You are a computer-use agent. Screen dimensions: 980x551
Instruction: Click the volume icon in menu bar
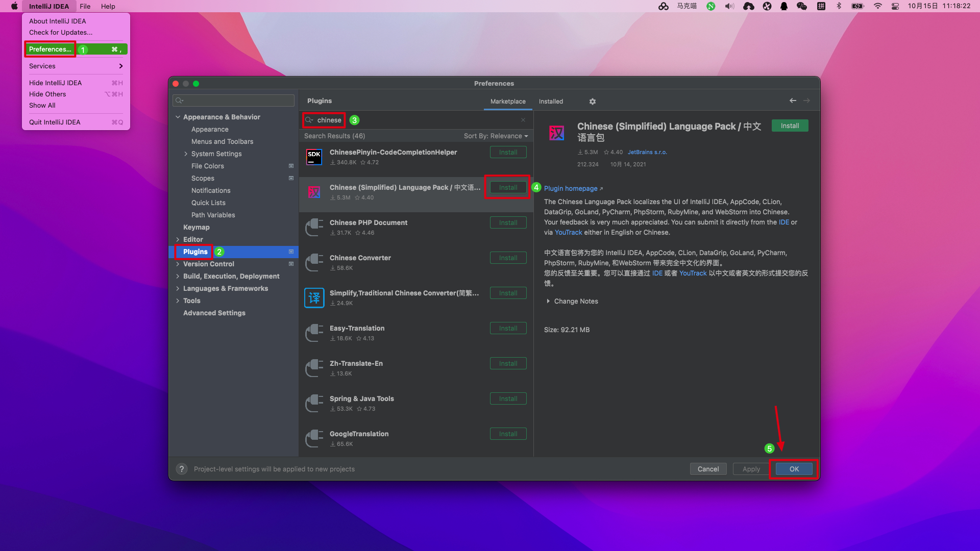729,6
